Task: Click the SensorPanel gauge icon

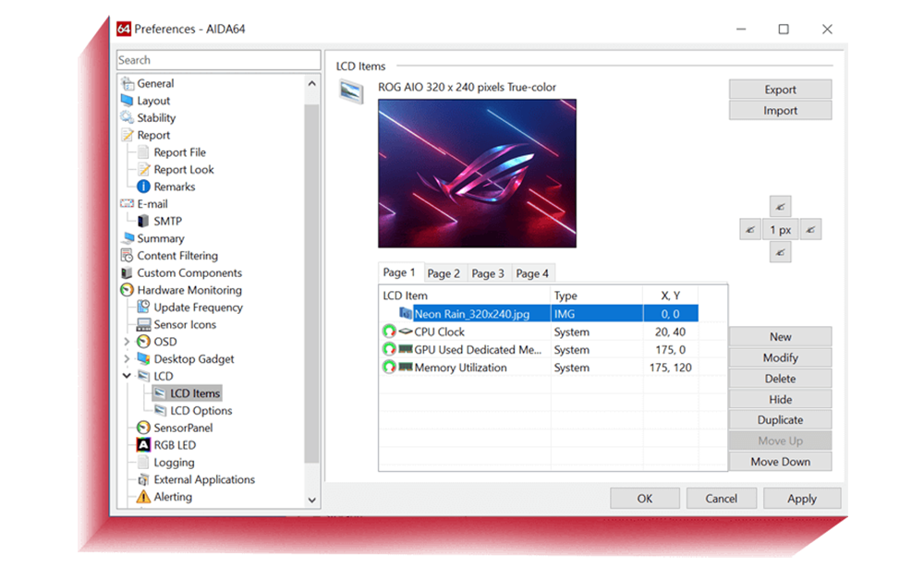Action: (x=143, y=428)
